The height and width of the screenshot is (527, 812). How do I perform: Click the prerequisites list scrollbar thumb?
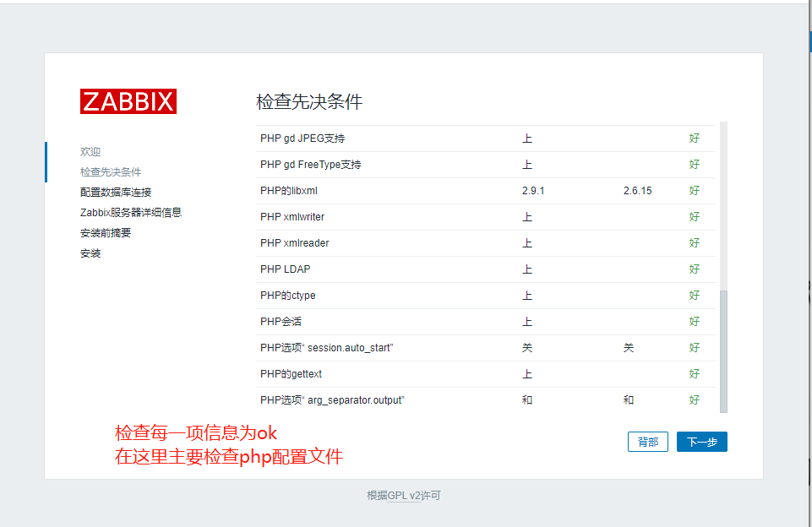coord(723,351)
